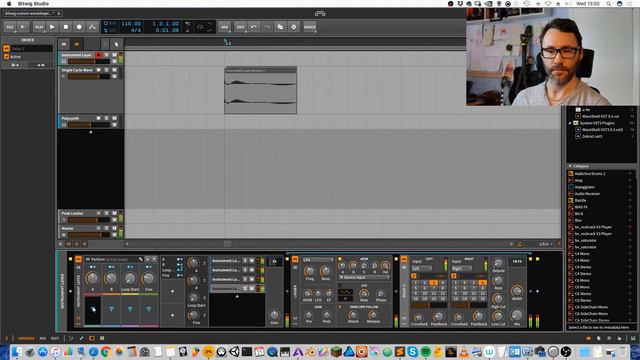The image size is (640, 360).
Task: Select the pointer tool above the track list
Action: [x=116, y=44]
